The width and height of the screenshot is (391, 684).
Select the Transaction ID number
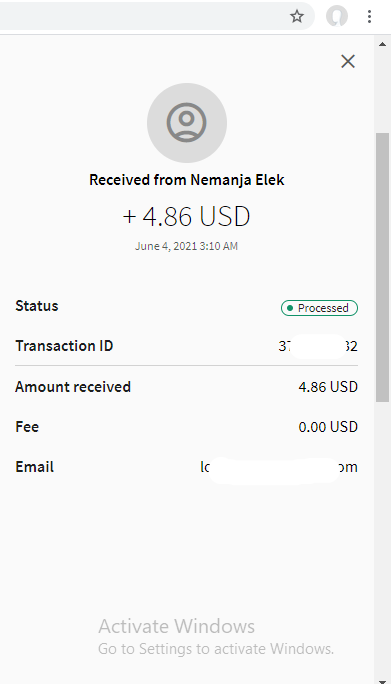[318, 346]
